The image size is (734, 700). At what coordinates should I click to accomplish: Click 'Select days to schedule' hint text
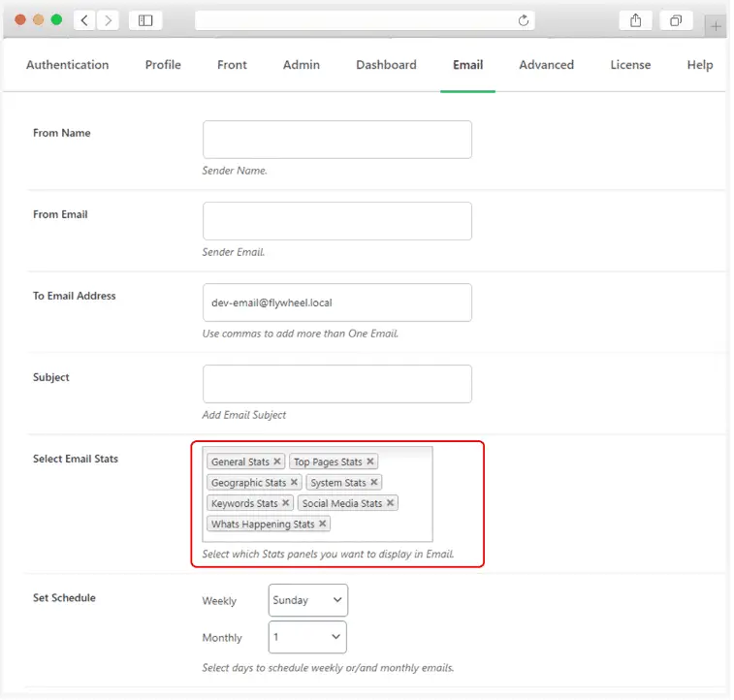coord(328,668)
